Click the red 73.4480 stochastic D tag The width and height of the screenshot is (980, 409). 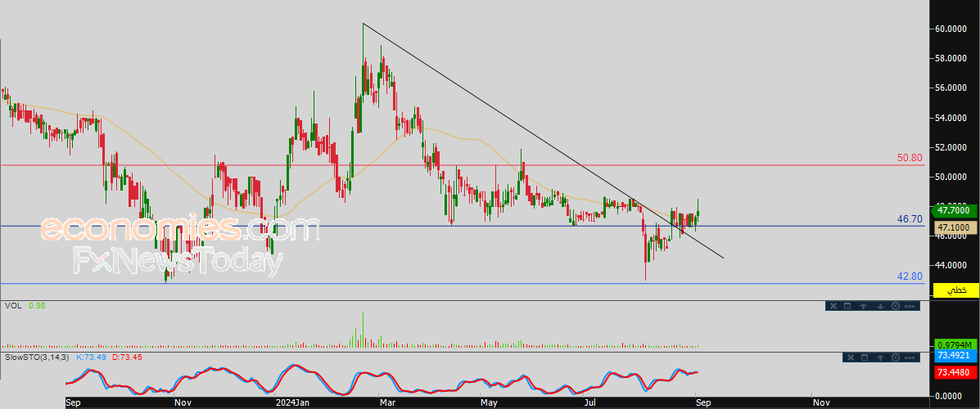click(x=955, y=373)
